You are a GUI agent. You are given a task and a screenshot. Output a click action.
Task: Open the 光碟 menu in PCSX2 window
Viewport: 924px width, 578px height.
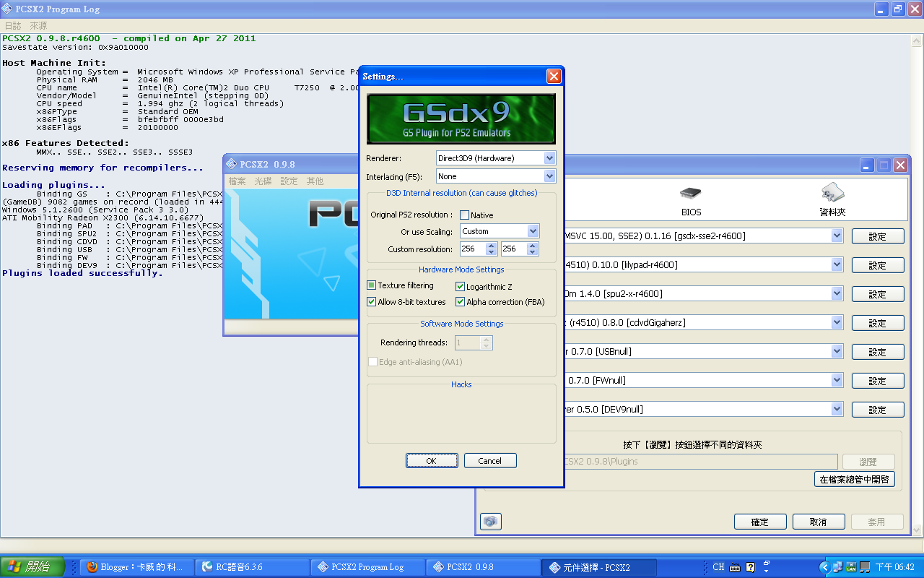[x=263, y=181]
